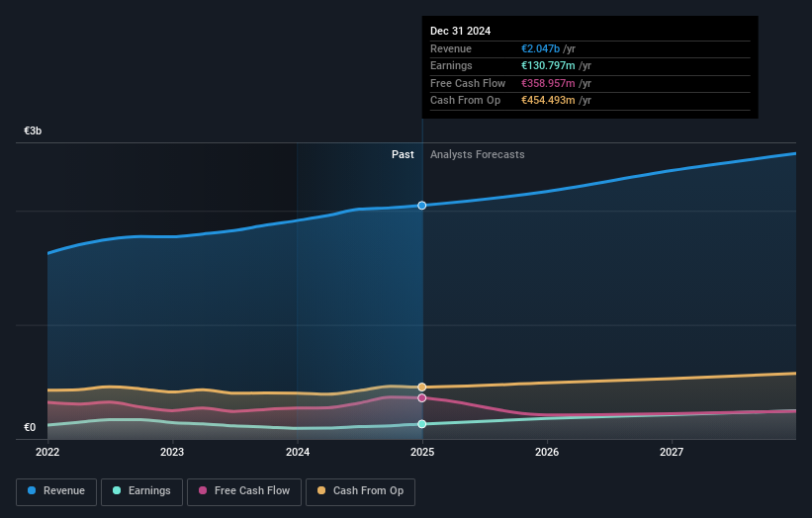Click the 2022 x-axis label
The height and width of the screenshot is (518, 812).
(47, 453)
